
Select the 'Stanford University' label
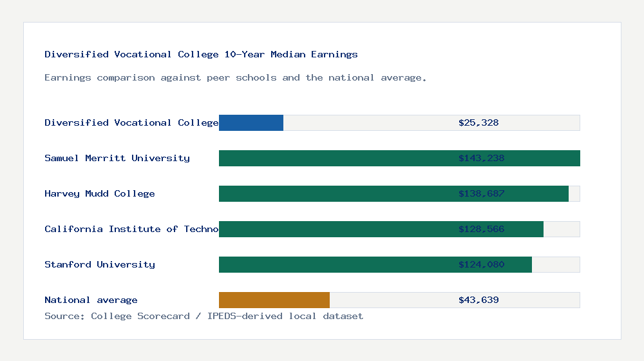pos(100,264)
